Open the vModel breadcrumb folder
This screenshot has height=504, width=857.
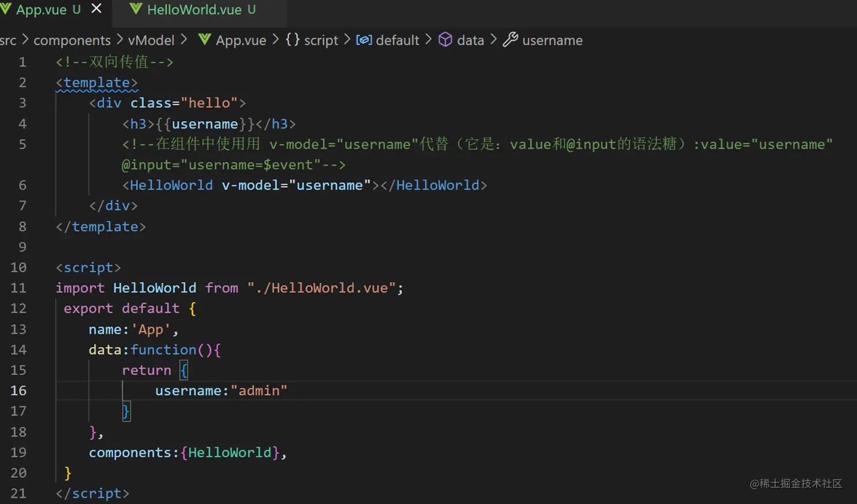pos(151,40)
